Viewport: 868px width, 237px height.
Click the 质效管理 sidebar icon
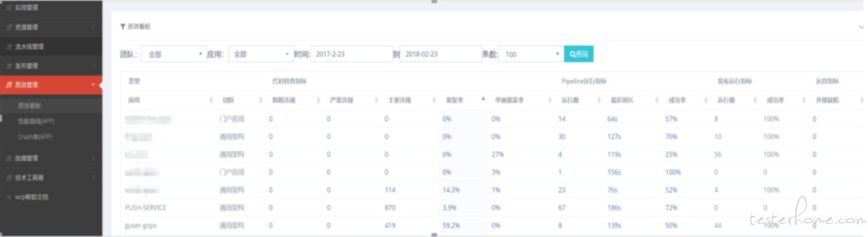click(8, 85)
